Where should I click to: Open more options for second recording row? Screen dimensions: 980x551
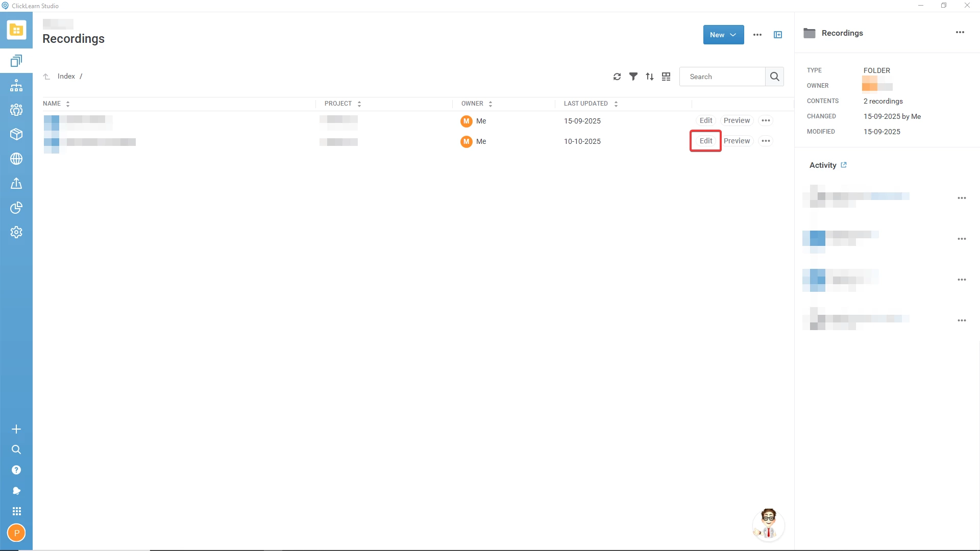[x=766, y=141]
